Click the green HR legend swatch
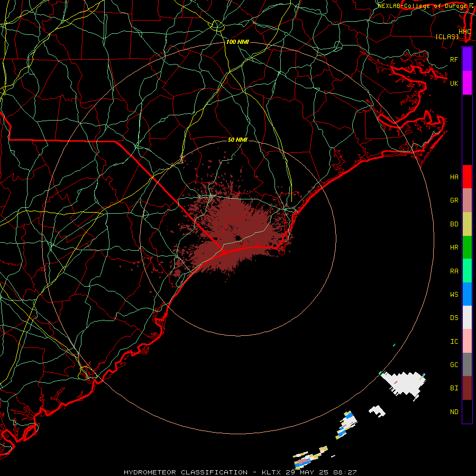The image size is (476, 476). click(467, 247)
